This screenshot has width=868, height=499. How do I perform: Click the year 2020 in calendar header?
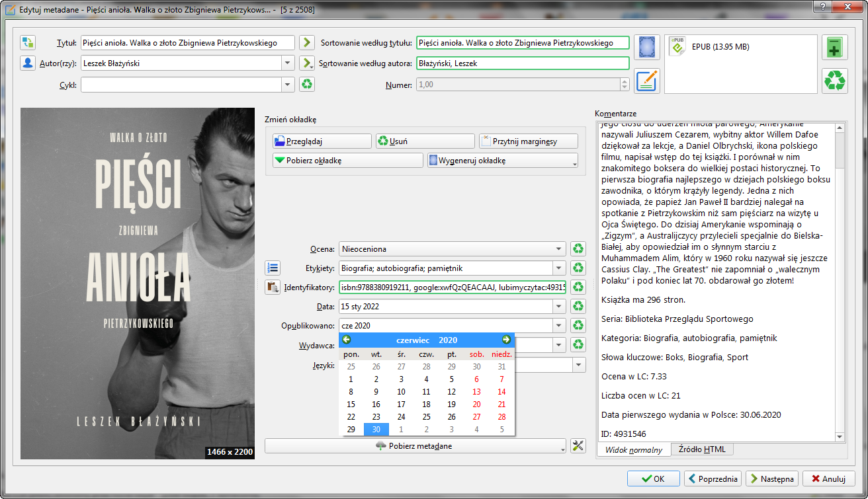(448, 340)
